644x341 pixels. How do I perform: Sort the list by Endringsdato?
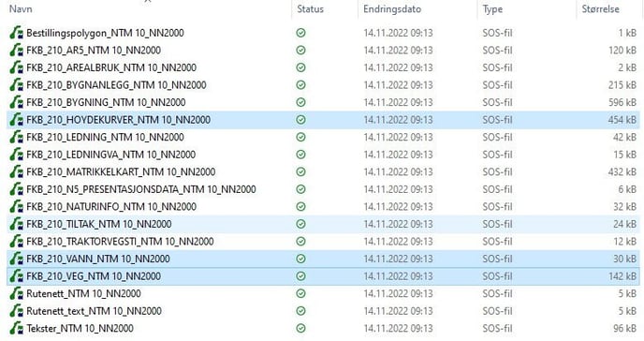(x=392, y=9)
